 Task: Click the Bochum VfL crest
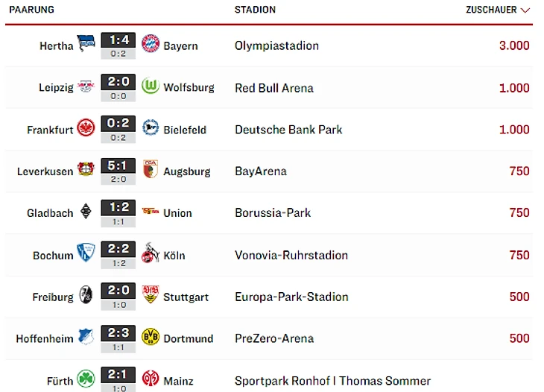[86, 252]
